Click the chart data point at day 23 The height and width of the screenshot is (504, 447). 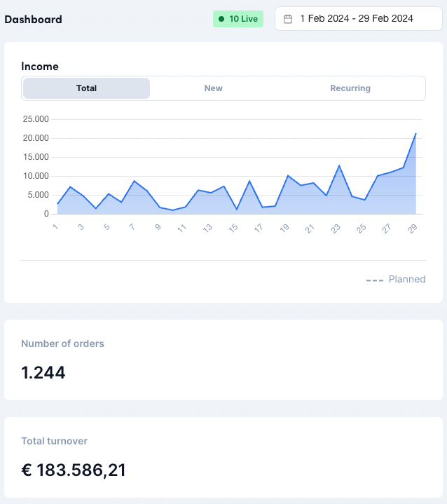coord(339,166)
